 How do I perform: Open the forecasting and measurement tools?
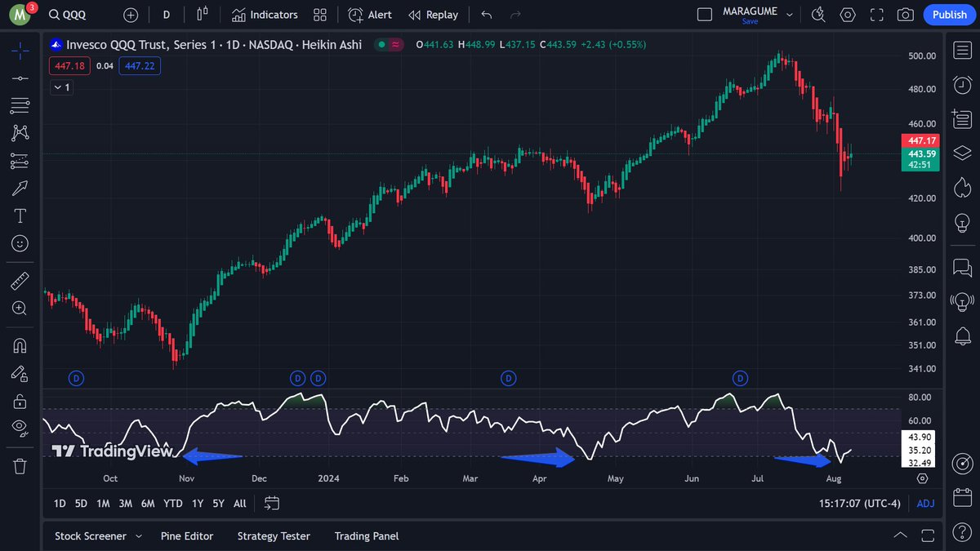click(20, 161)
